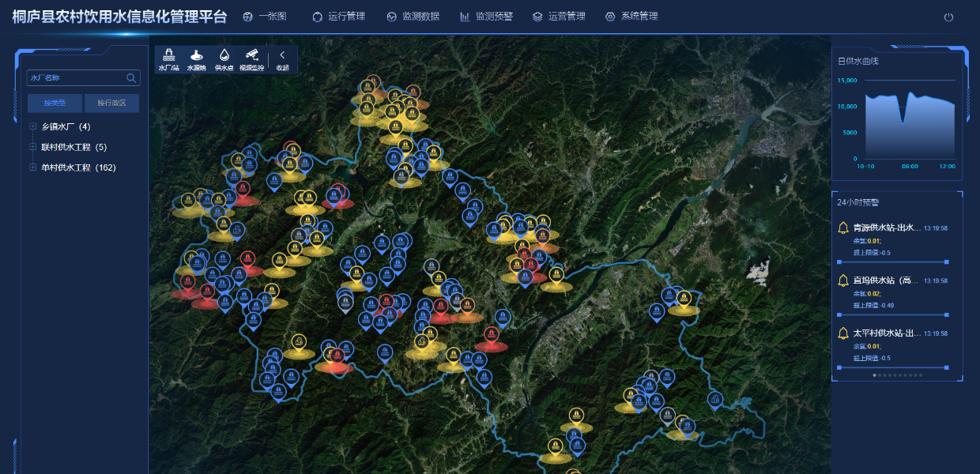
Task: Go to the 系统管理 section
Action: [631, 17]
